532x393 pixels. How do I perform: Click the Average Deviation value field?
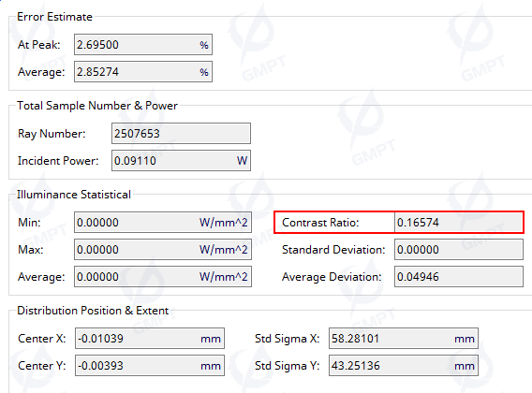pos(459,277)
